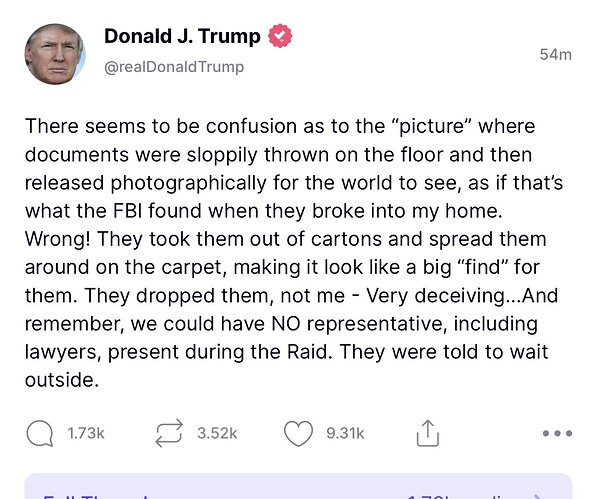The width and height of the screenshot is (597, 499).
Task: View the 3.52k ReTruths count
Action: tap(217, 433)
